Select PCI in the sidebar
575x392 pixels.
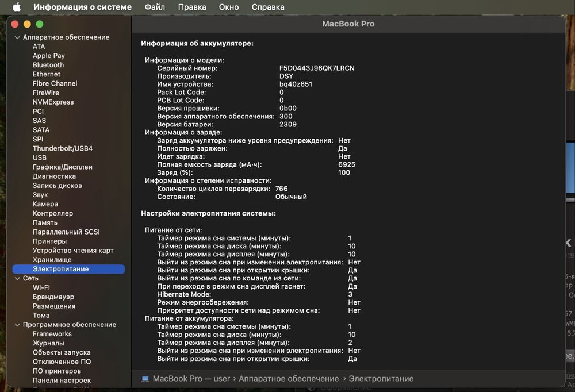(38, 111)
